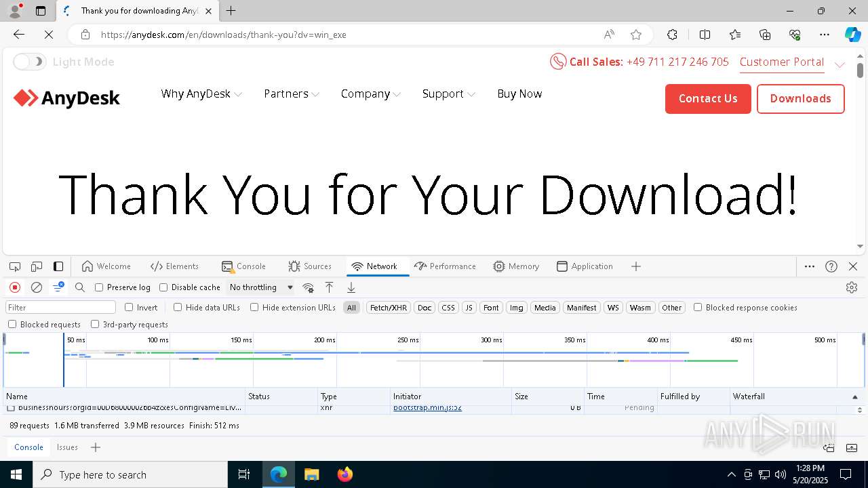Open the Customer Portal link

point(782,62)
